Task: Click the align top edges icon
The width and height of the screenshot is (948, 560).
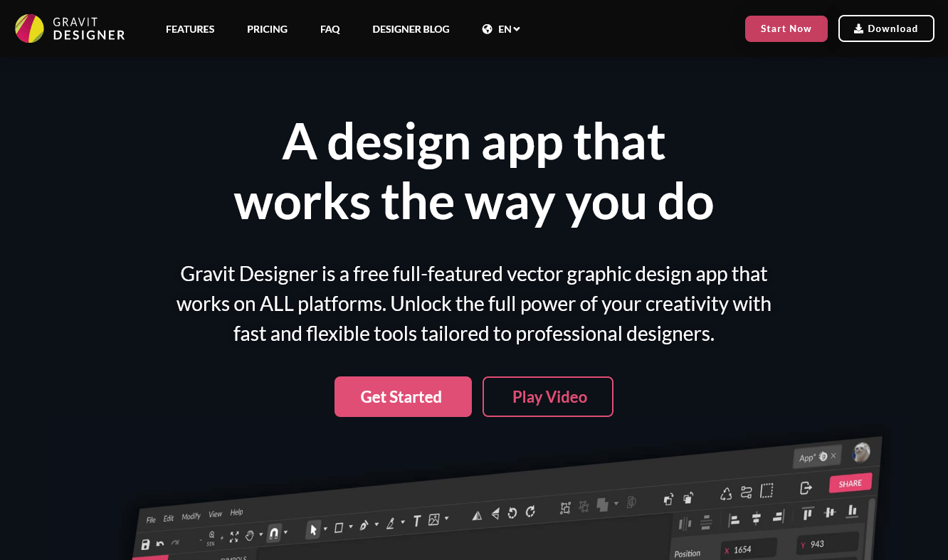Action: coord(808,513)
